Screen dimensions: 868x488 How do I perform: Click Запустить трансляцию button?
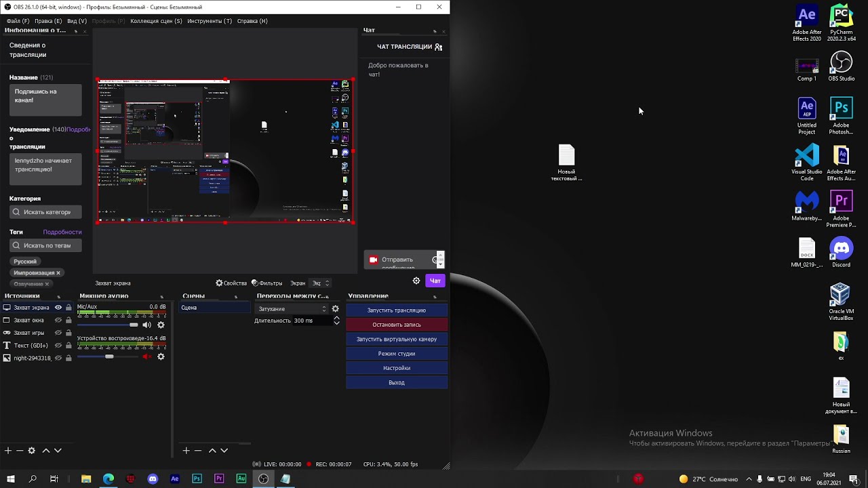[397, 310]
